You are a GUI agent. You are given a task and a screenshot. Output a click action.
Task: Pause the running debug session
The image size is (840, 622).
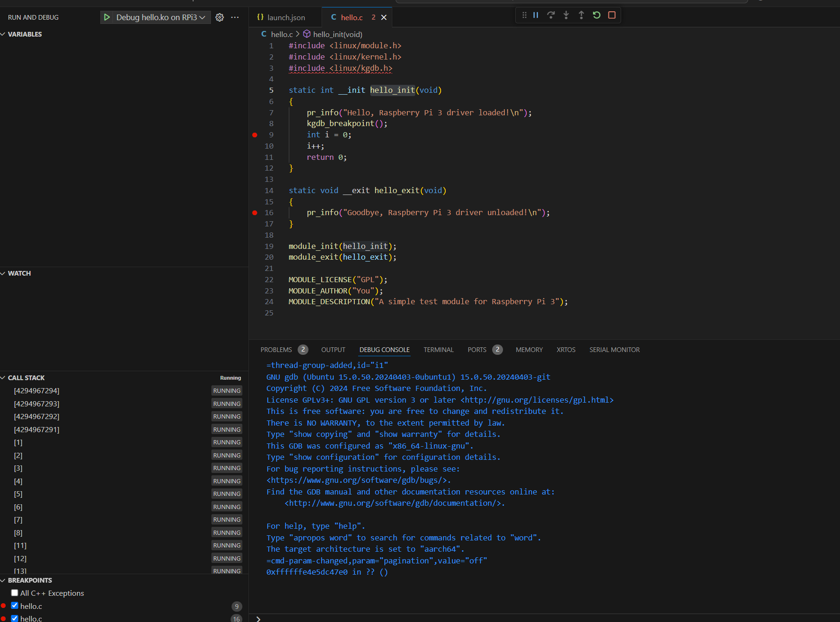[536, 15]
